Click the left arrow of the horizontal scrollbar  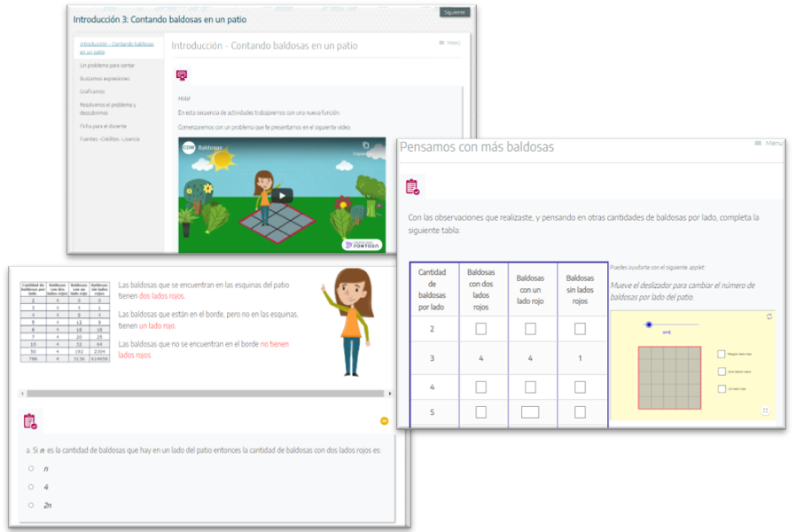pos(22,394)
